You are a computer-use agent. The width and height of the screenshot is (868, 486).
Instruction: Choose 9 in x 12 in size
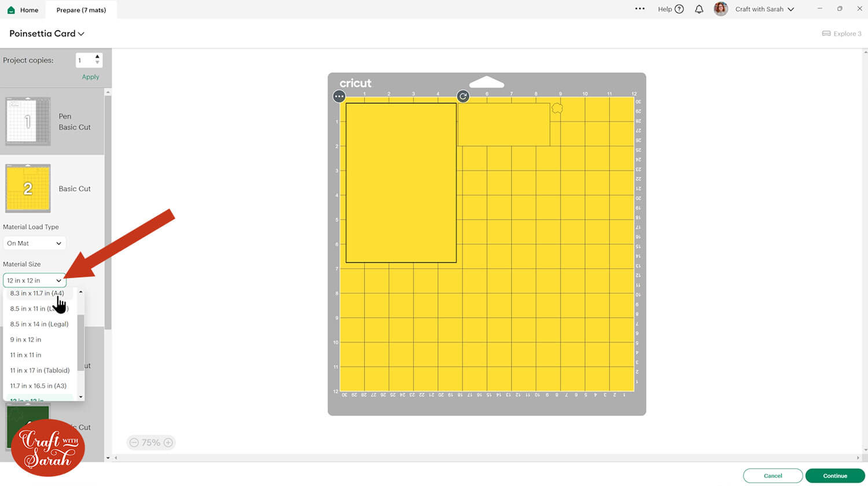[25, 339]
